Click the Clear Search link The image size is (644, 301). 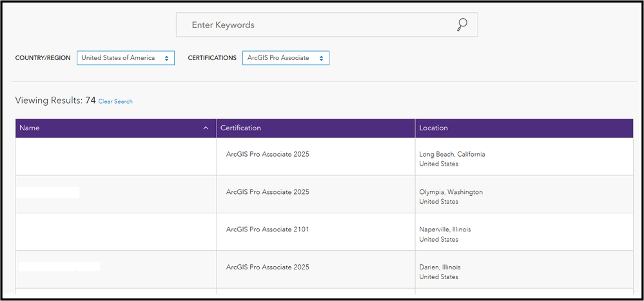(x=115, y=101)
